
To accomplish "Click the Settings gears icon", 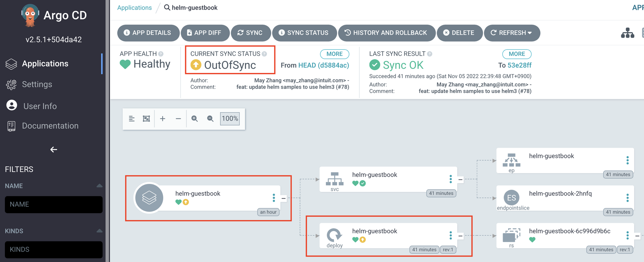I will click(x=11, y=85).
